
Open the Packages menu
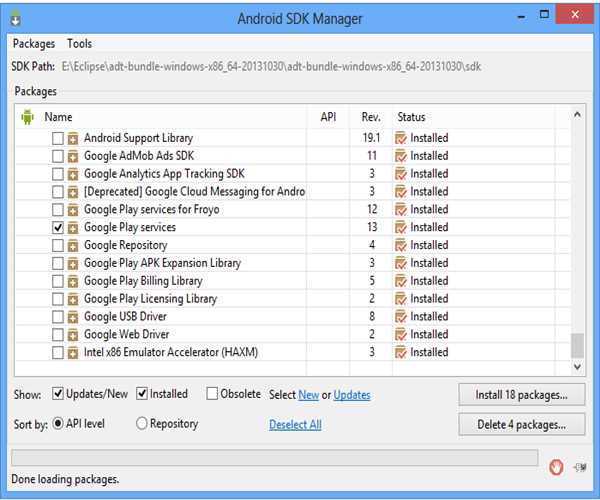pyautogui.click(x=34, y=44)
